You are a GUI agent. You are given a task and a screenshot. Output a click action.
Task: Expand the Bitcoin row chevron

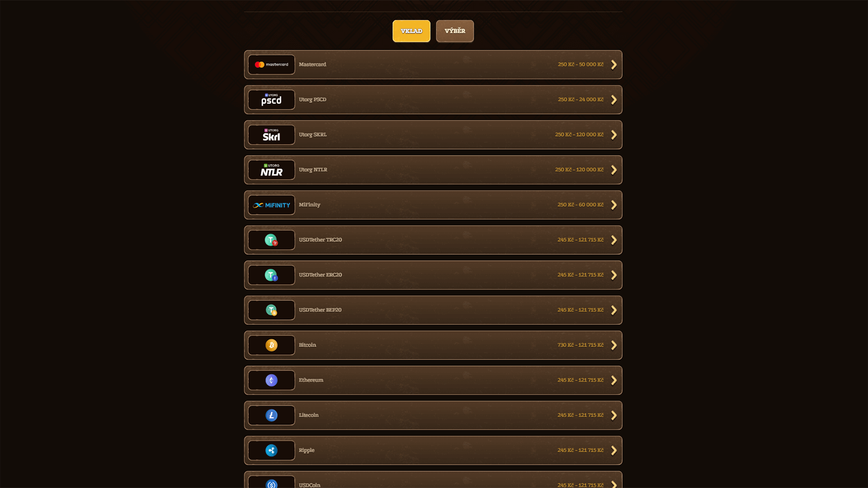614,345
